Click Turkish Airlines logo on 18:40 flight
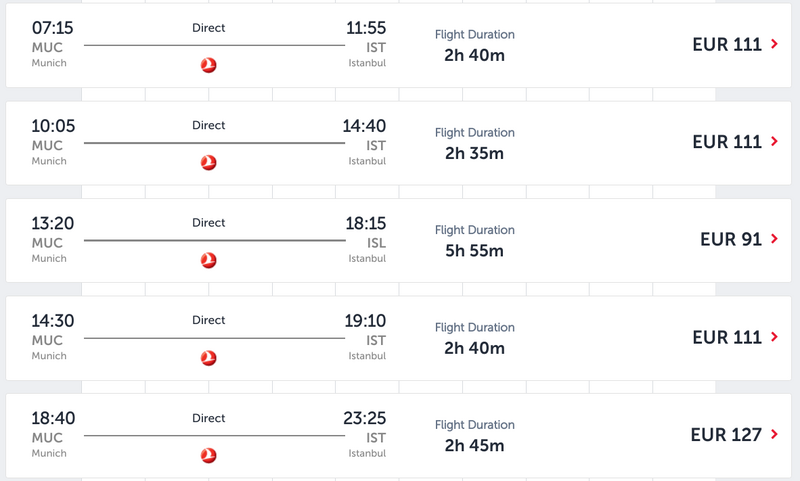 [208, 455]
